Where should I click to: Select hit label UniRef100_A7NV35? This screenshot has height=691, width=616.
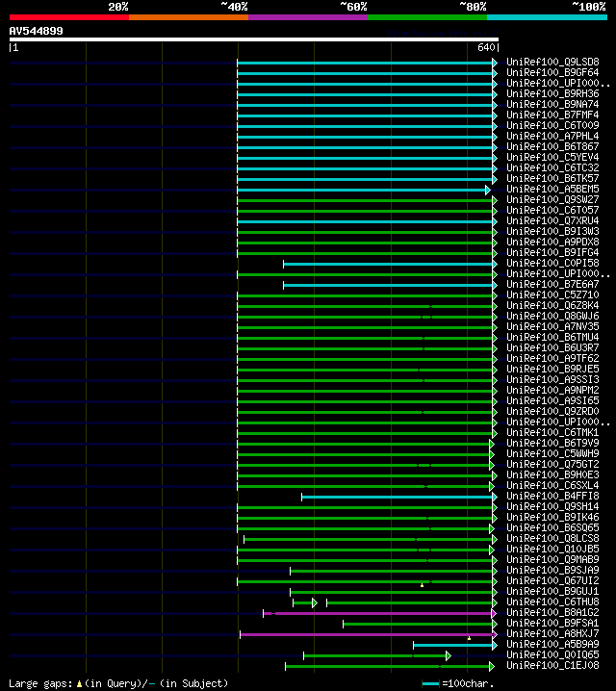coord(552,326)
